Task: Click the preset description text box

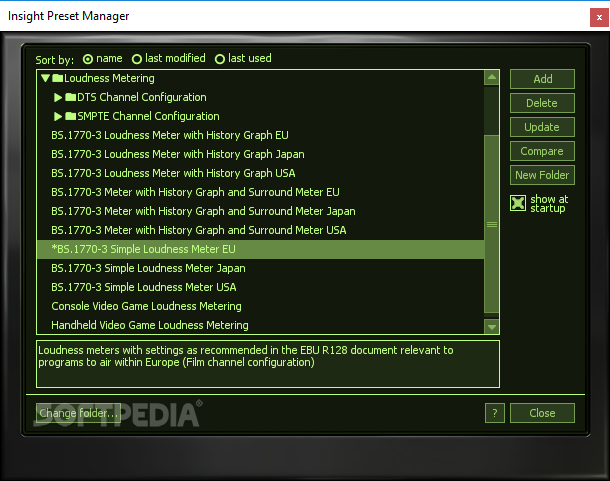Action: click(x=268, y=364)
